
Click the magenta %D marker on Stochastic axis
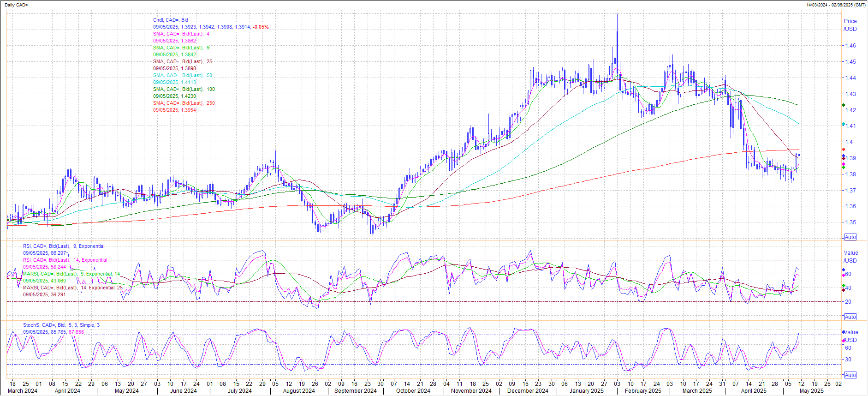844,341
